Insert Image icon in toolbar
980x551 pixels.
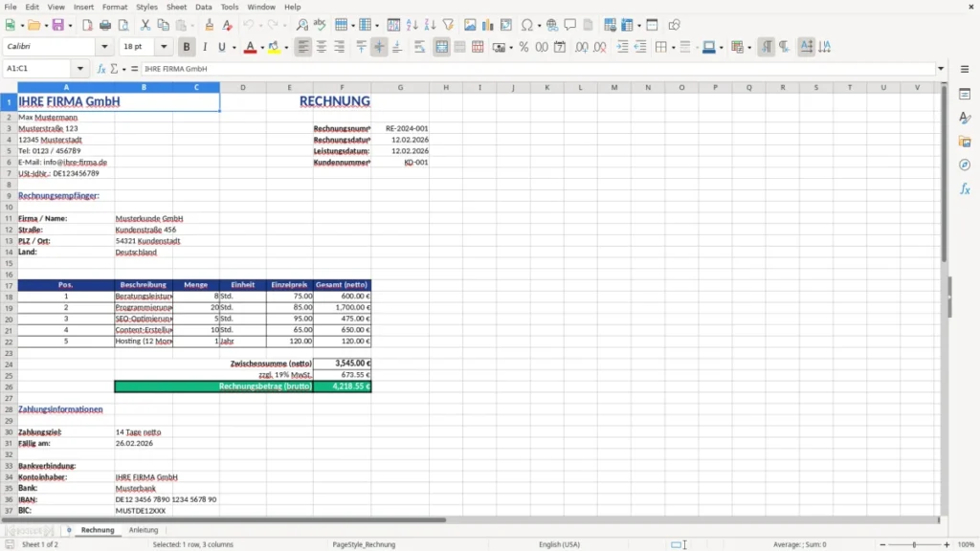[x=470, y=25]
